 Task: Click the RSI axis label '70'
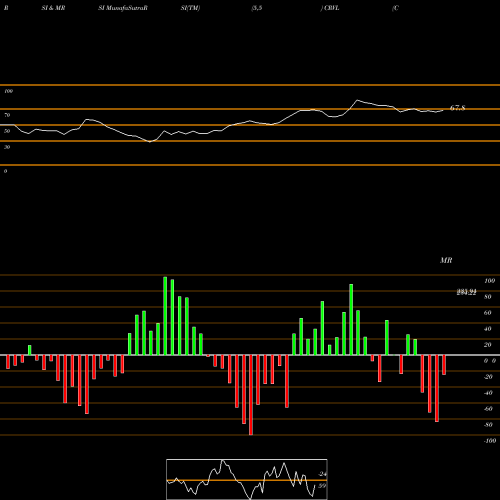[7, 115]
